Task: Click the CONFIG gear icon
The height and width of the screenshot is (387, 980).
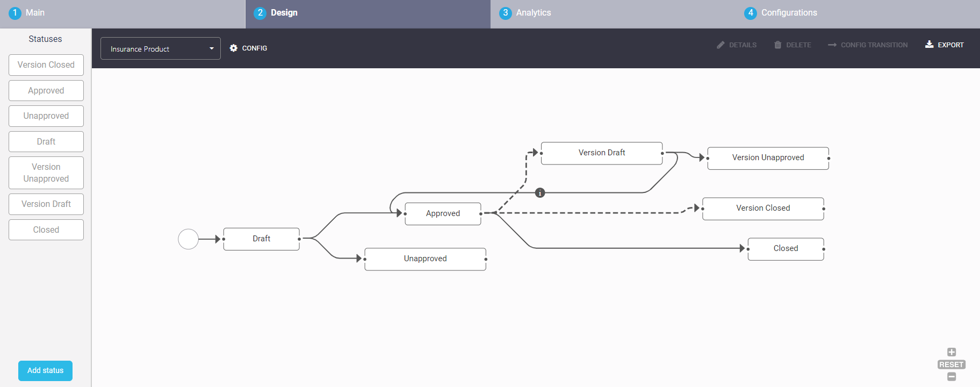Action: click(234, 48)
